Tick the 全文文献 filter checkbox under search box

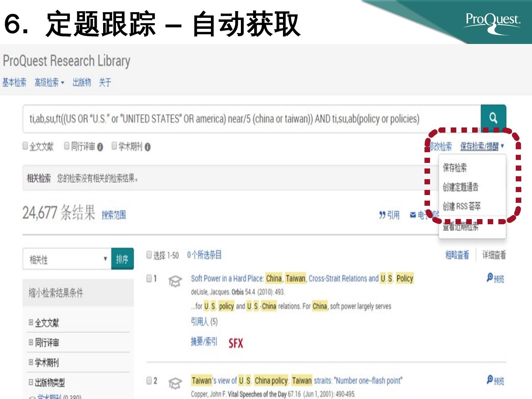tap(25, 146)
